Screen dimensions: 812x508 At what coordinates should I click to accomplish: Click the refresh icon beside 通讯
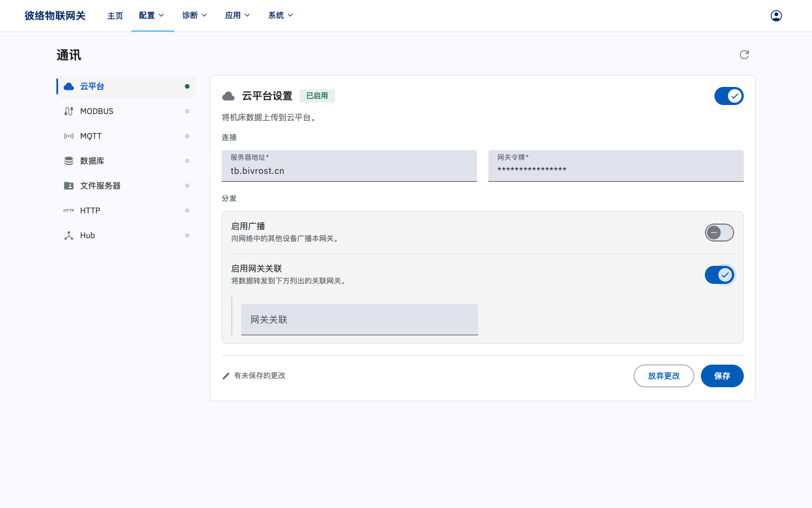[x=744, y=55]
